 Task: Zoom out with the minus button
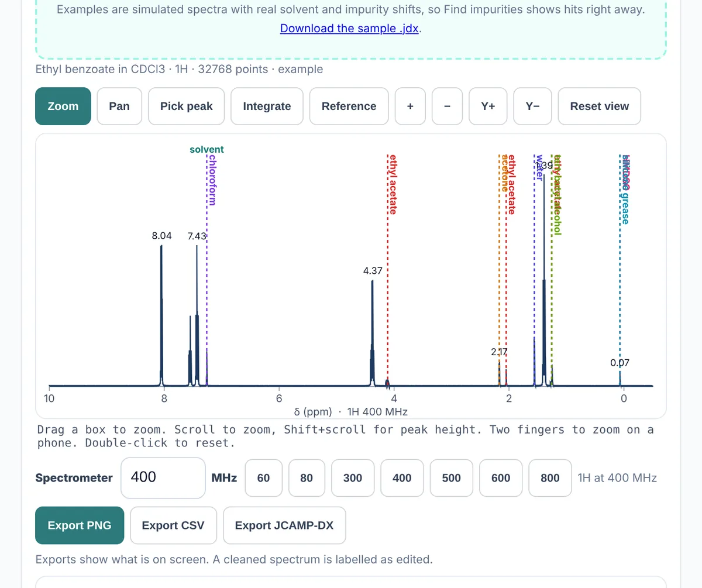[448, 106]
